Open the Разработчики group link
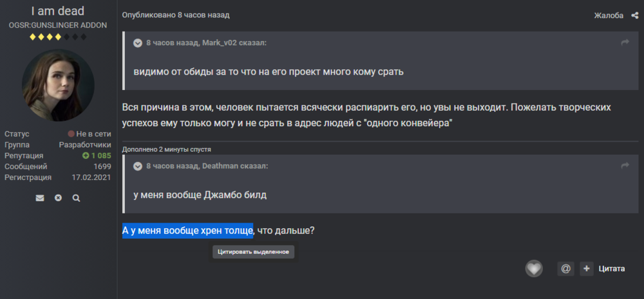 coord(85,145)
